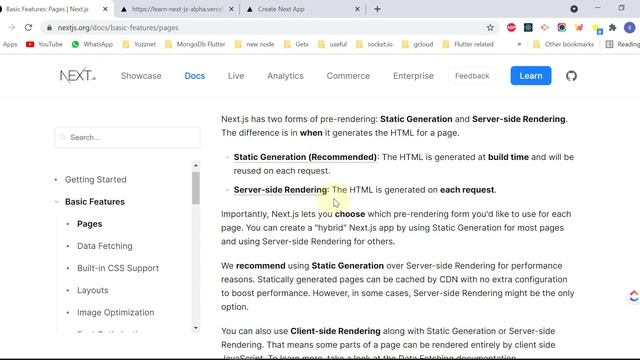This screenshot has width=640, height=360.
Task: Click the sidebar scroll up arrow
Action: pyautogui.click(x=196, y=165)
